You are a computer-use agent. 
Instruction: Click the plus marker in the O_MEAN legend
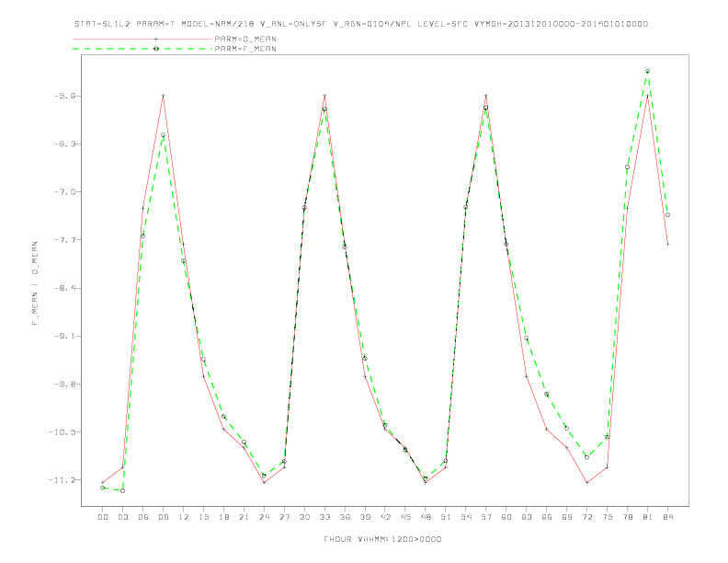point(156,39)
